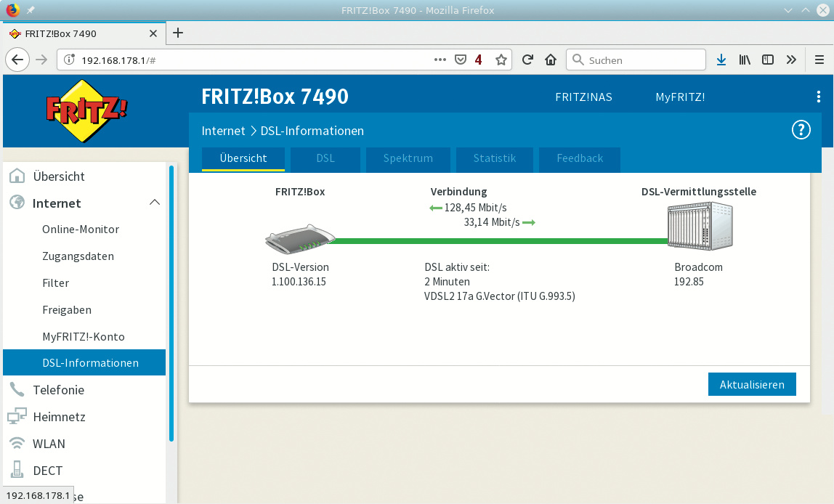Image resolution: width=834 pixels, height=504 pixels.
Task: Open Zugangsdaten in sidebar
Action: click(78, 256)
